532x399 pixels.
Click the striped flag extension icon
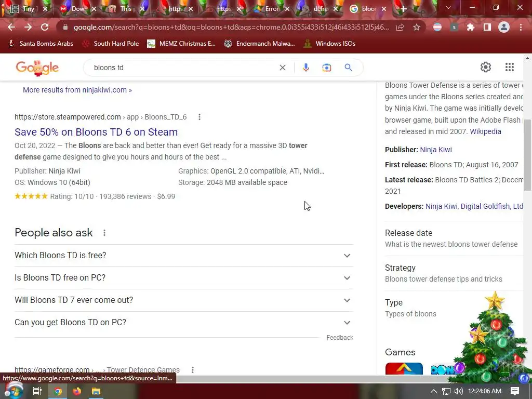(x=437, y=27)
